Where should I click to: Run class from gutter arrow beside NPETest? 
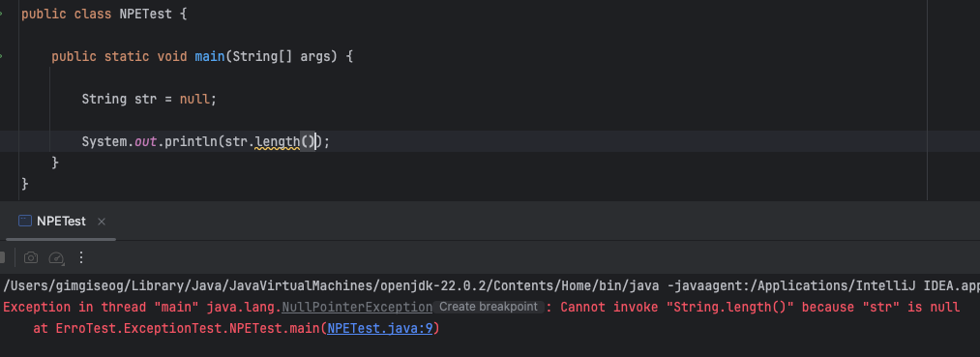point(1,14)
